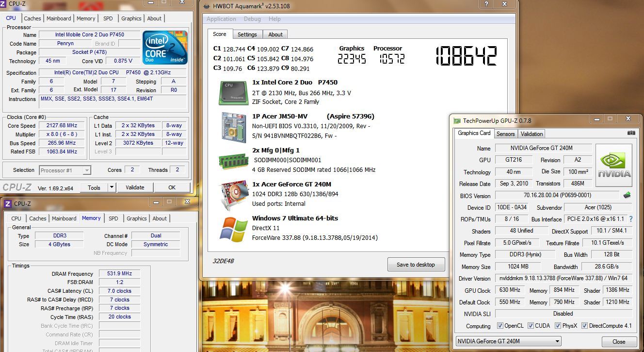Click the CPU Name field showing P7450
Image resolution: width=644 pixels, height=352 pixels.
[x=89, y=35]
